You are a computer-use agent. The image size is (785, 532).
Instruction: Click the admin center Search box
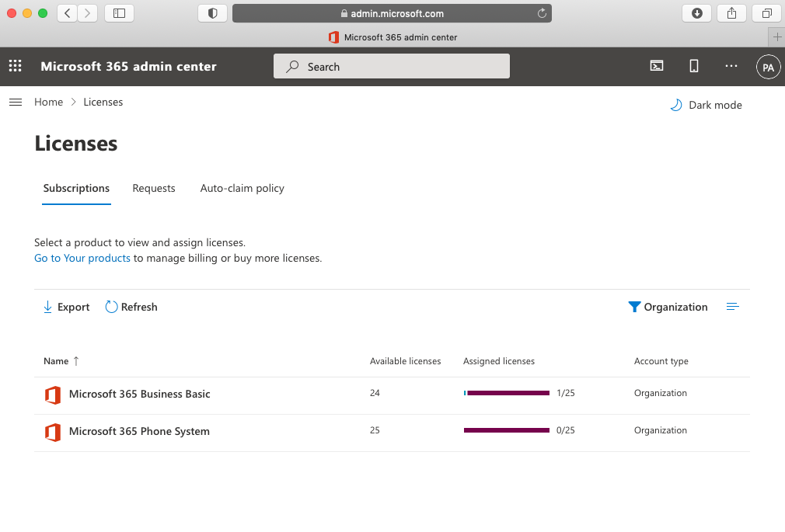[x=392, y=67]
